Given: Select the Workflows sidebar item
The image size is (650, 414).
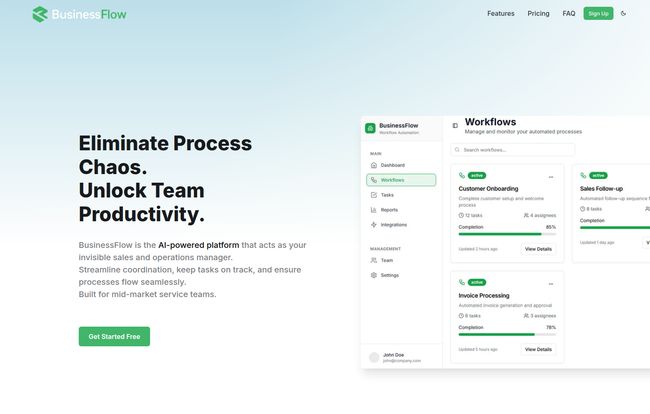Looking at the screenshot, I should click(x=401, y=180).
